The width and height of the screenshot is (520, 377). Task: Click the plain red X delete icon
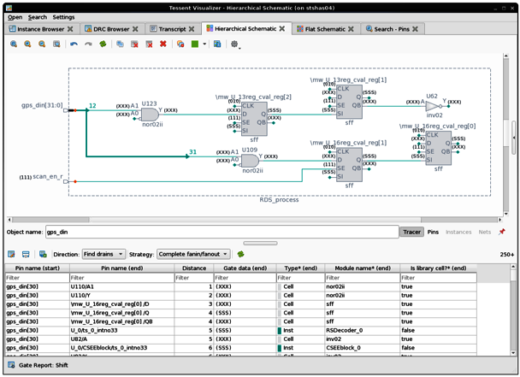[163, 44]
